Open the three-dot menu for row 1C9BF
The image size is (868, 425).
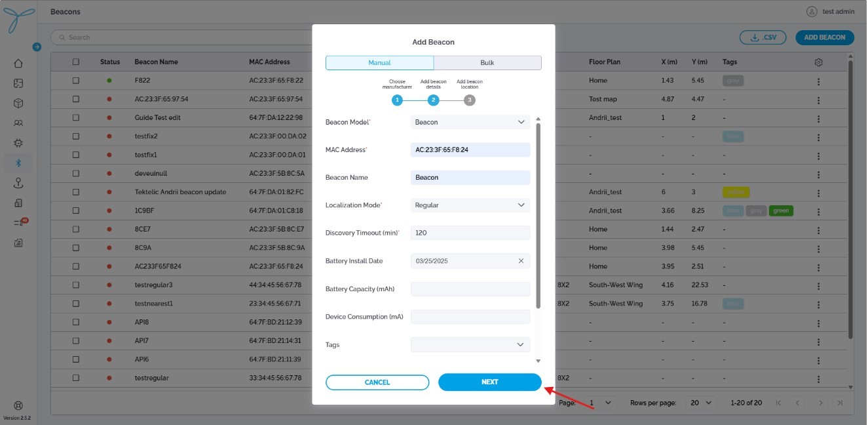click(818, 211)
